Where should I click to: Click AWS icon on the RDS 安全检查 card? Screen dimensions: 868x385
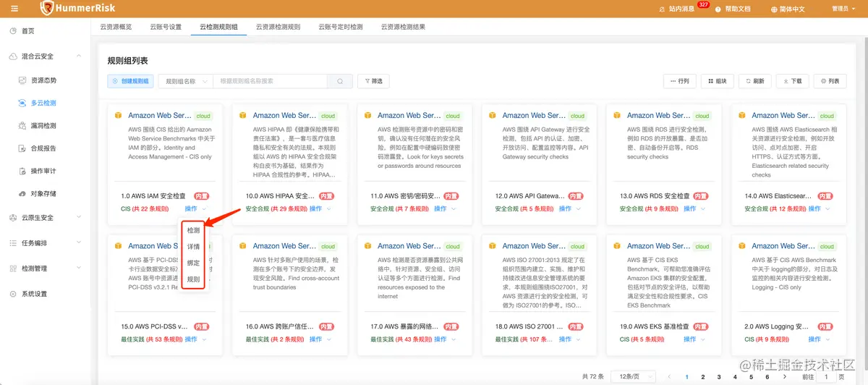click(617, 115)
